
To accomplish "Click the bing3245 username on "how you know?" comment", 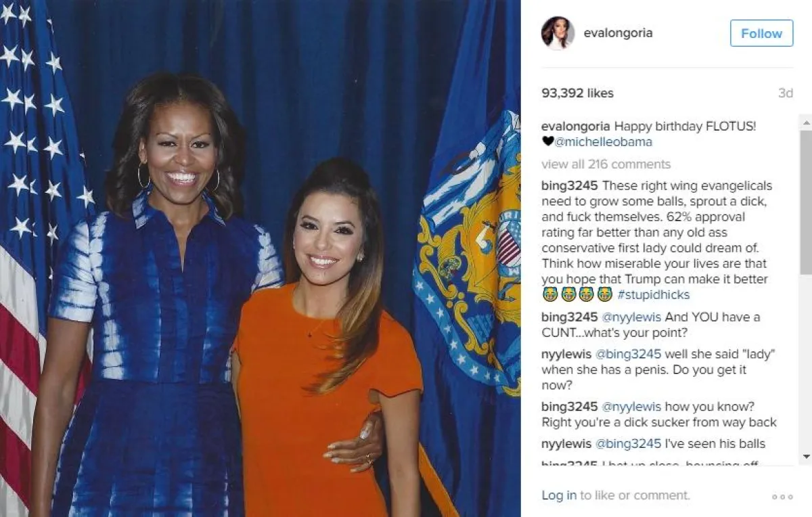I will point(569,407).
